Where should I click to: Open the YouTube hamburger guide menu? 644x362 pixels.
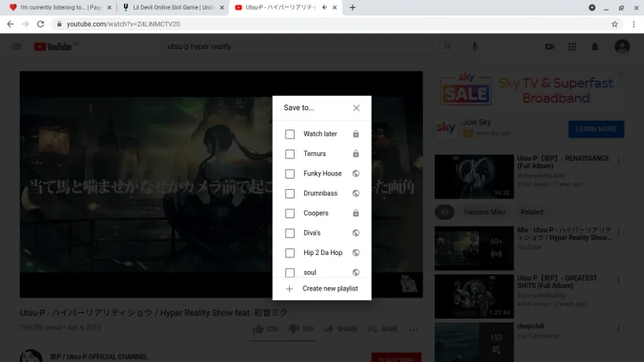point(17,47)
